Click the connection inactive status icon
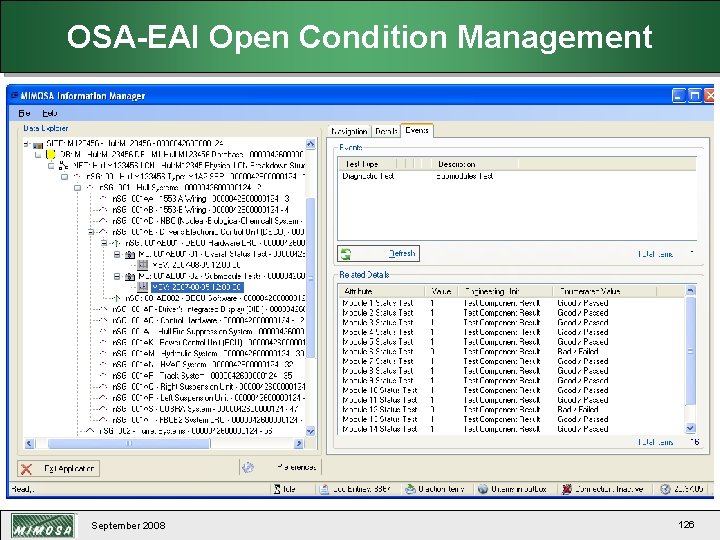 [x=567, y=489]
